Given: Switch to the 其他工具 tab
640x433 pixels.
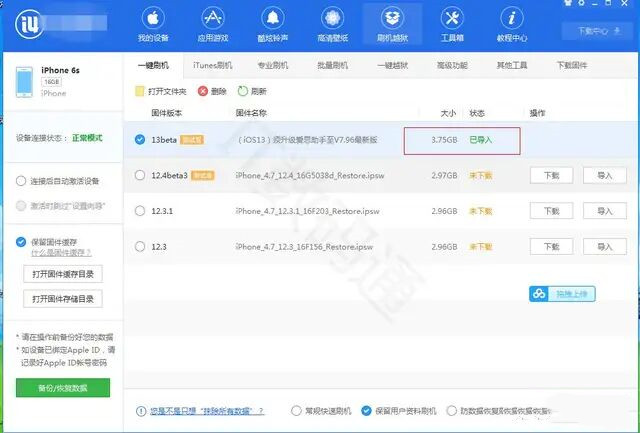Looking at the screenshot, I should (x=512, y=65).
